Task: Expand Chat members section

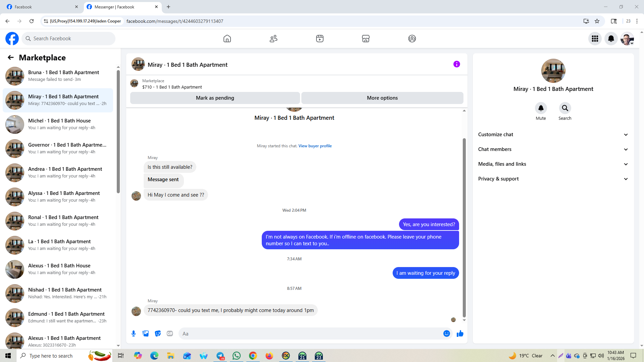Action: (553, 149)
